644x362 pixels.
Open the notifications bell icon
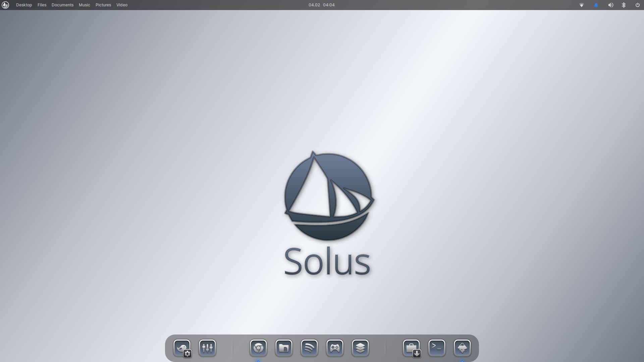click(x=596, y=5)
